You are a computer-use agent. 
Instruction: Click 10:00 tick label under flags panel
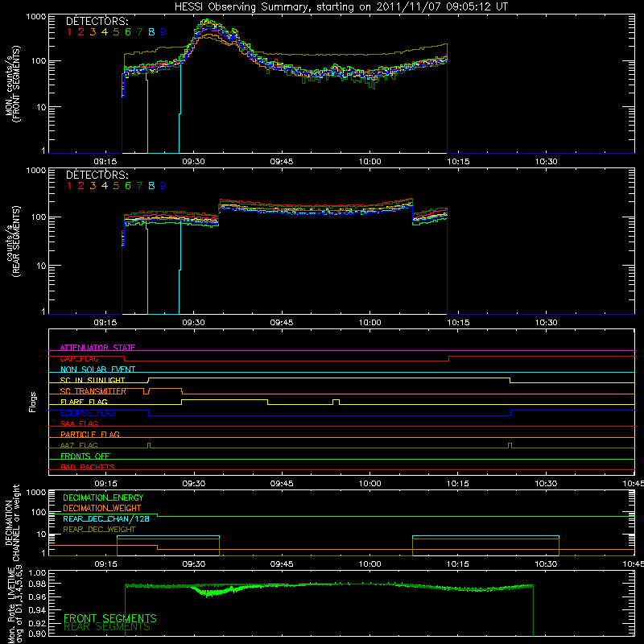(370, 484)
